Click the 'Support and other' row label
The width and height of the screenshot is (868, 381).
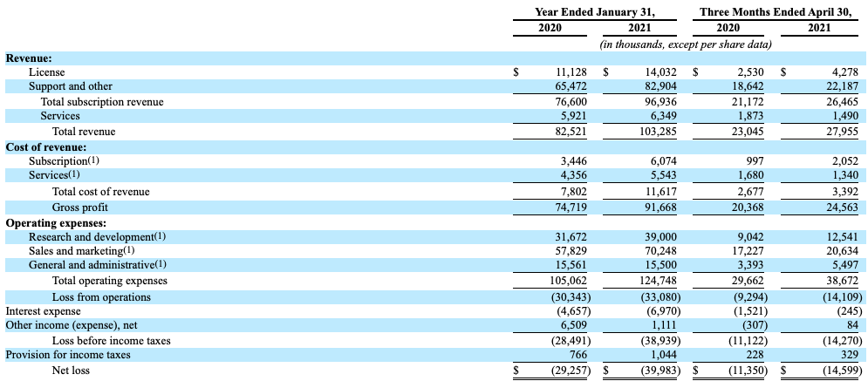[x=71, y=86]
